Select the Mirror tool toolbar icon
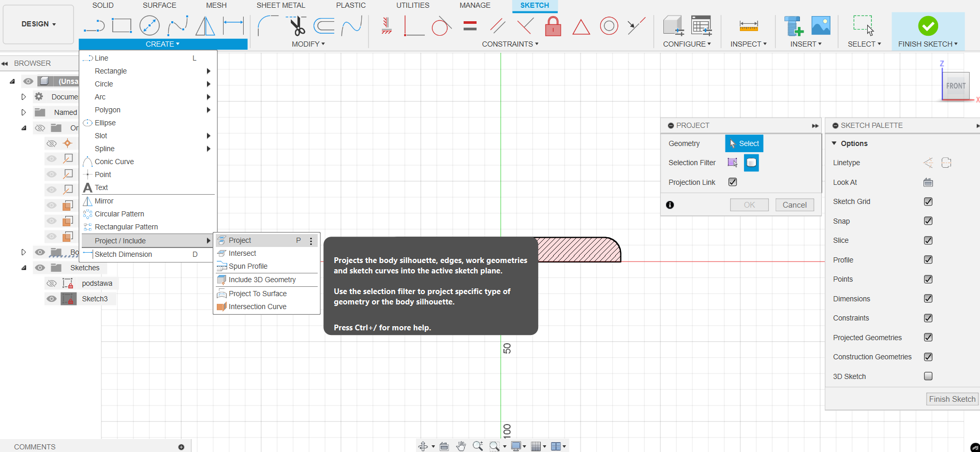The image size is (980, 452). pos(205,25)
